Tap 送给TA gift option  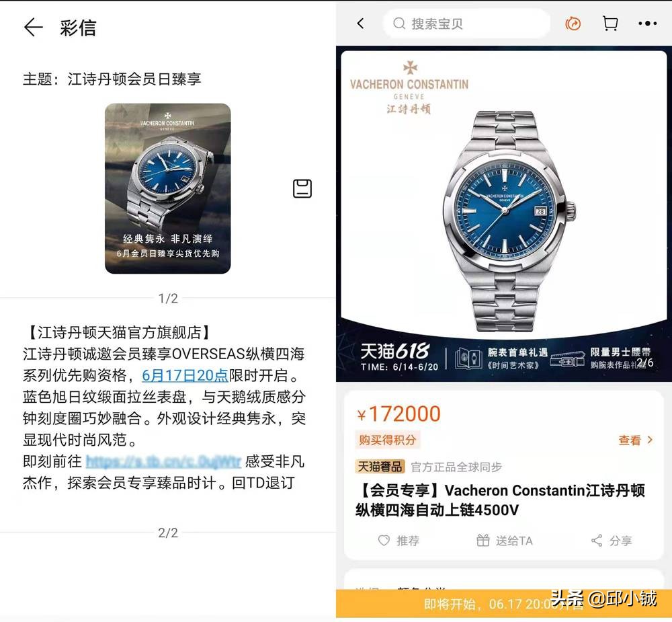(505, 541)
